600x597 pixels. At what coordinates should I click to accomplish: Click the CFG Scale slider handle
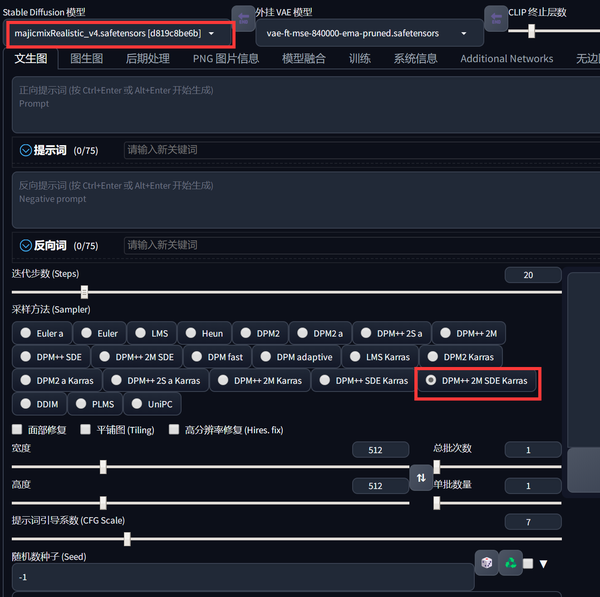127,539
